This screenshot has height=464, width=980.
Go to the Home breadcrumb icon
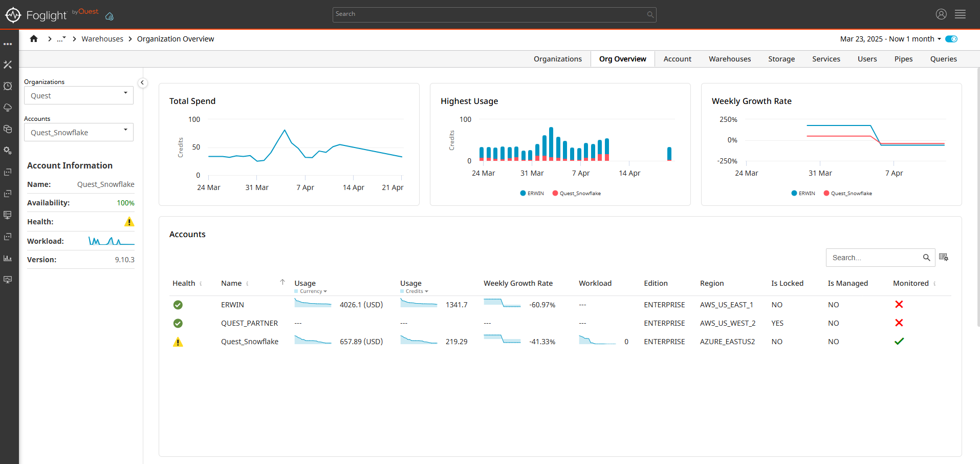coord(34,38)
